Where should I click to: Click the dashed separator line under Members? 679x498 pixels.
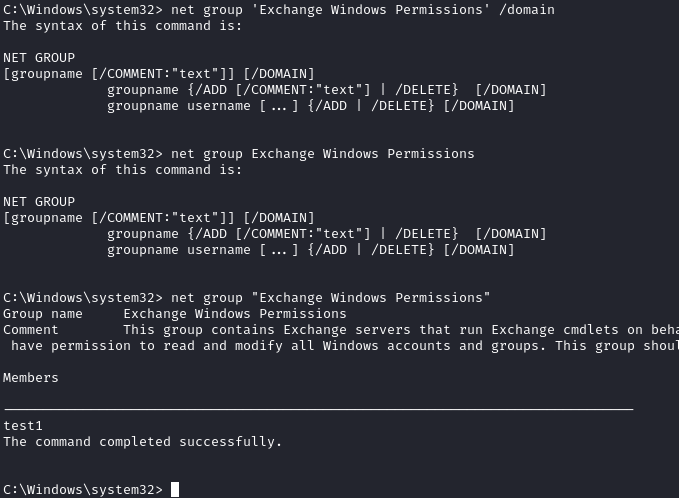point(318,409)
